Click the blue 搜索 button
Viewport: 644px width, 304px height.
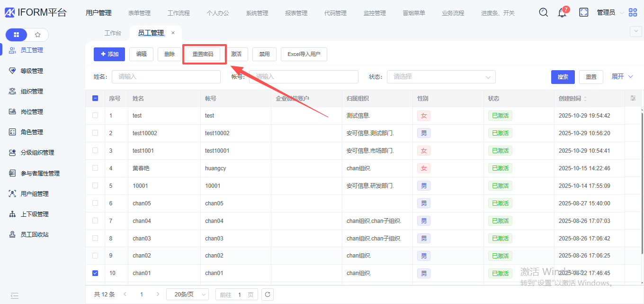pos(563,77)
